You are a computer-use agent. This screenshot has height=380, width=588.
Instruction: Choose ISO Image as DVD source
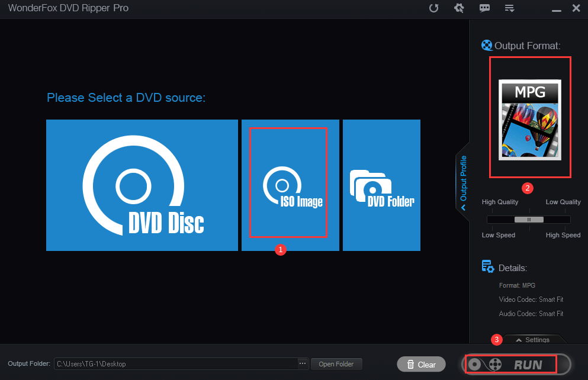coord(290,185)
